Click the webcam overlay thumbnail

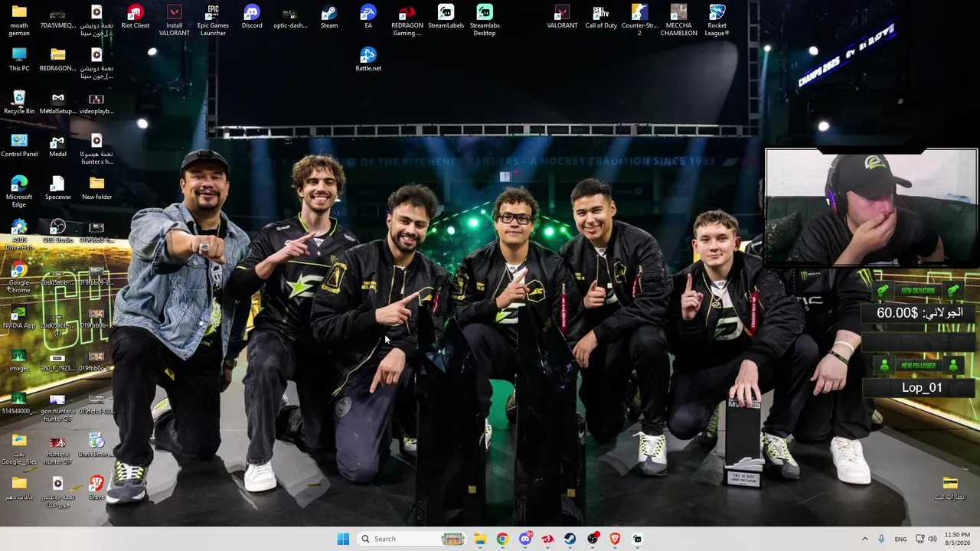click(x=871, y=207)
